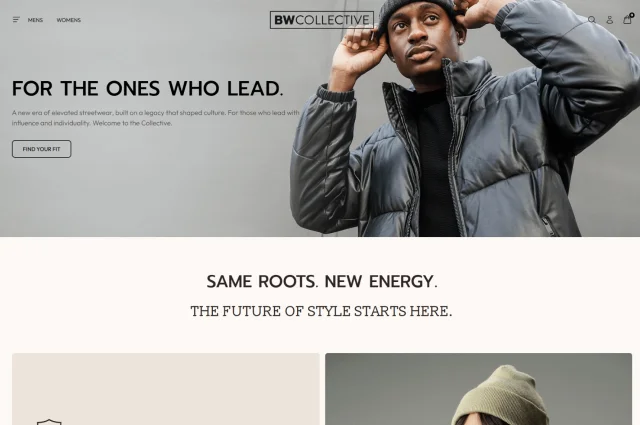Click the hero paragraph about elevated streetwear
This screenshot has height=425, width=640.
[156, 118]
